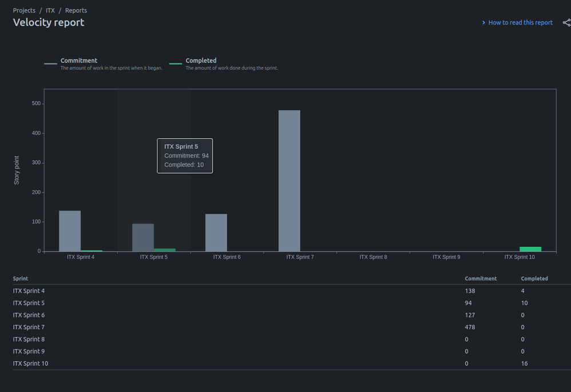The width and height of the screenshot is (571, 392).
Task: Click completed value 16 for Sprint 10
Action: point(525,363)
